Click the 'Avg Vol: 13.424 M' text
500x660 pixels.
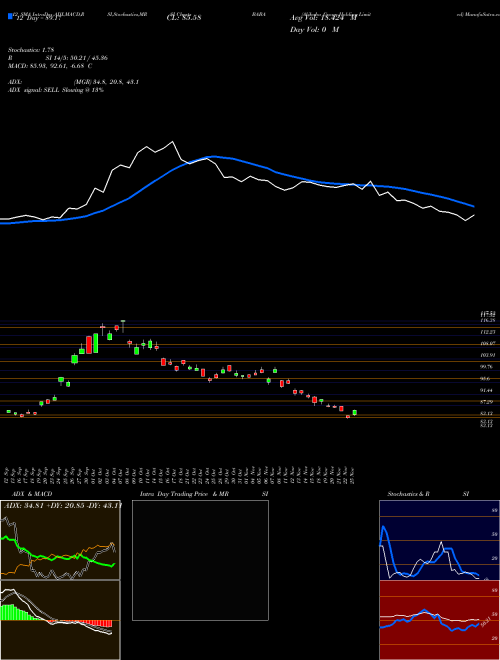pyautogui.click(x=323, y=18)
